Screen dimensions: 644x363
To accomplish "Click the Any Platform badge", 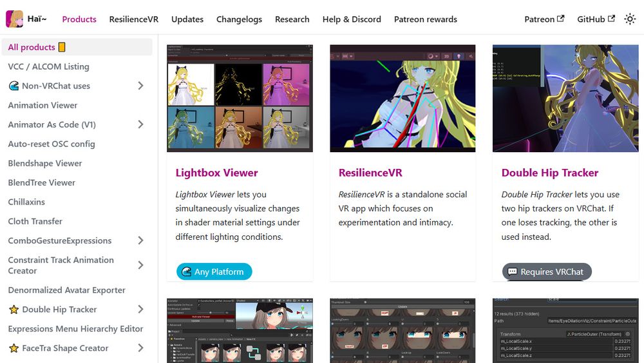I will point(214,271).
